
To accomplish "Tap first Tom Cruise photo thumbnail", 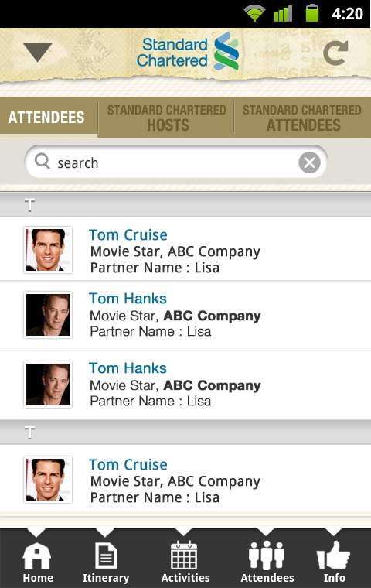I will (48, 250).
